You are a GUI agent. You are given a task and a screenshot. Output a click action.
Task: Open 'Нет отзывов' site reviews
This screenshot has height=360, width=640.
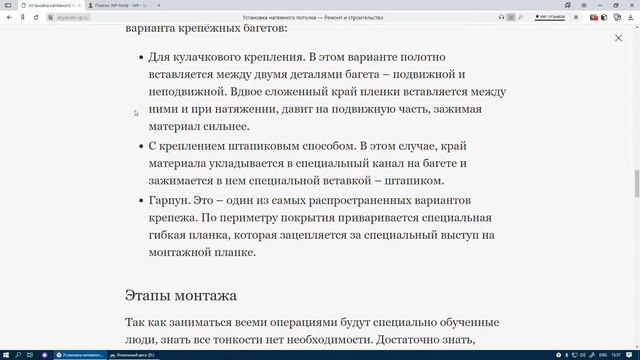(x=550, y=17)
